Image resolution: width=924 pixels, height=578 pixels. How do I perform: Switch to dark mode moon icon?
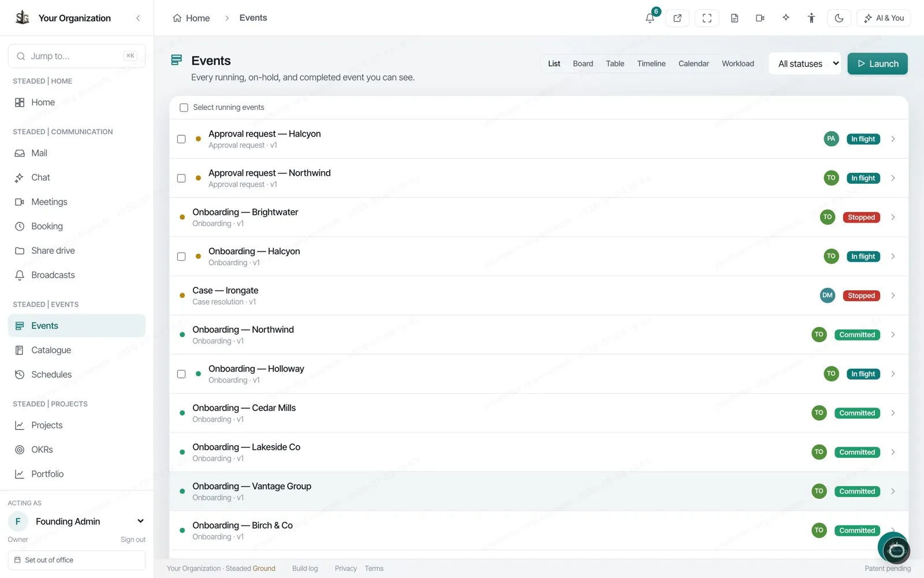click(x=839, y=18)
